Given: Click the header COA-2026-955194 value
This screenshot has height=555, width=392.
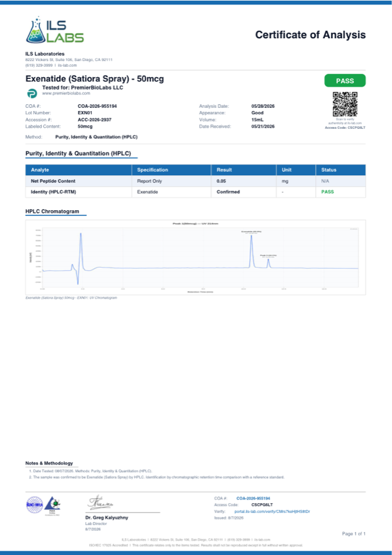Looking at the screenshot, I should click(97, 106).
